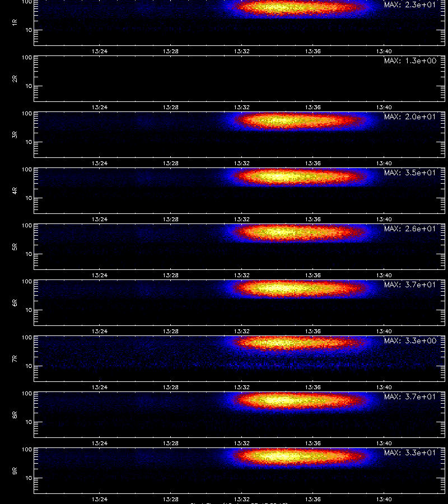448x504 pixels.
Task: Click the 13:32 time label under panel 3R
Action: tap(241, 164)
